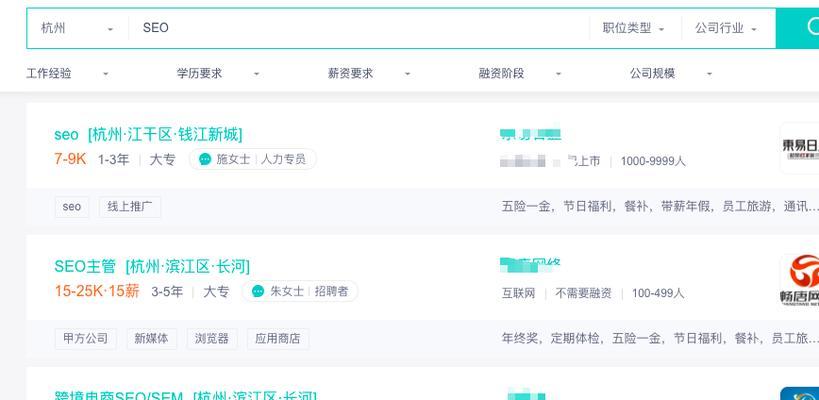Click the SEO search input field
Viewport: 819px width, 400px height.
click(x=359, y=28)
